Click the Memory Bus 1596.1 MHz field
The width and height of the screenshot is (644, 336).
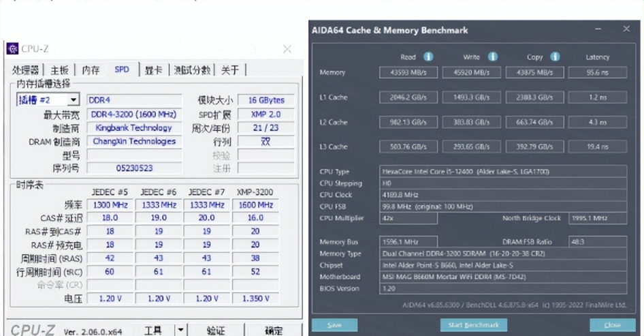(x=408, y=242)
